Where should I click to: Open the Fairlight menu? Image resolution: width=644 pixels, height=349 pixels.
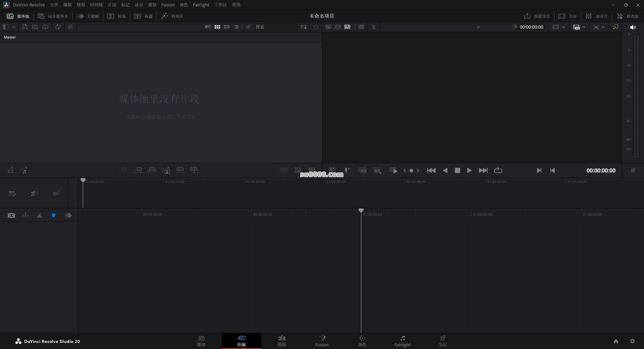[201, 5]
